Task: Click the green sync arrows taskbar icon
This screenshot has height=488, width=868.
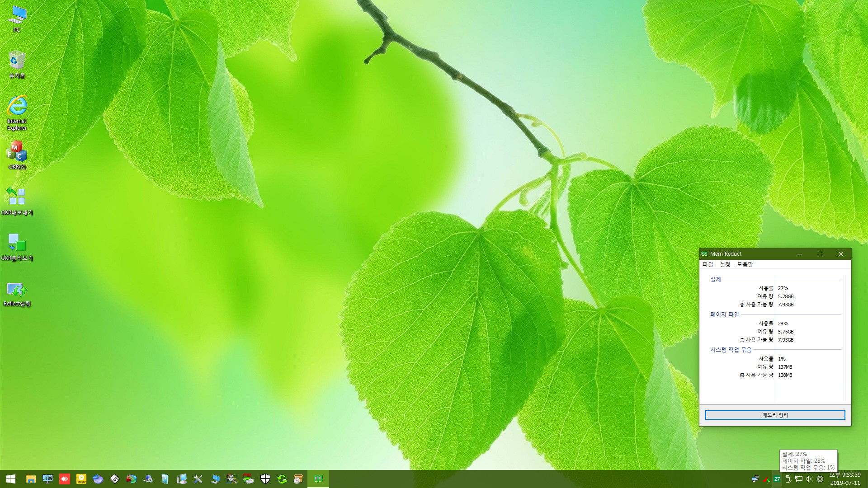Action: point(282,479)
